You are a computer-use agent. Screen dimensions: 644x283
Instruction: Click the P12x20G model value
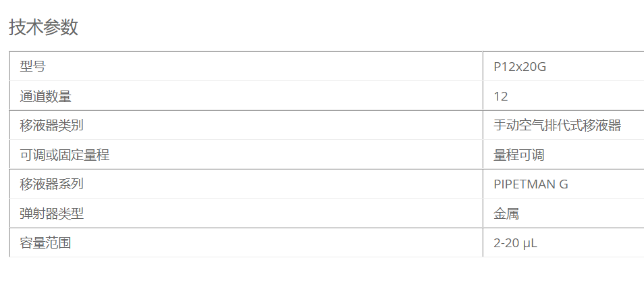point(520,67)
